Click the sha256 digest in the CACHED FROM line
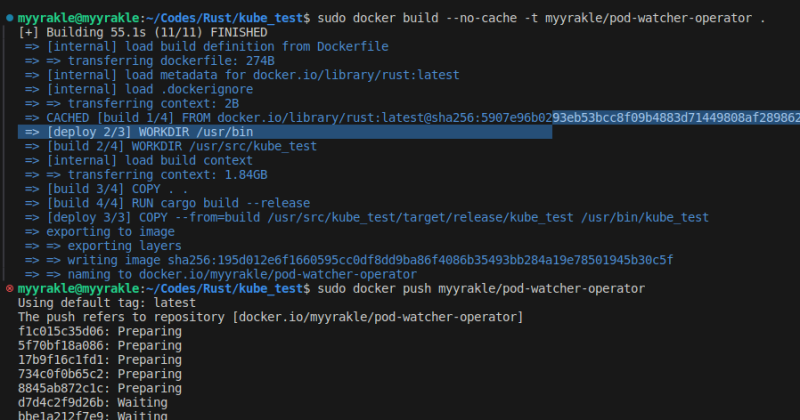The image size is (800, 420). tap(640, 117)
